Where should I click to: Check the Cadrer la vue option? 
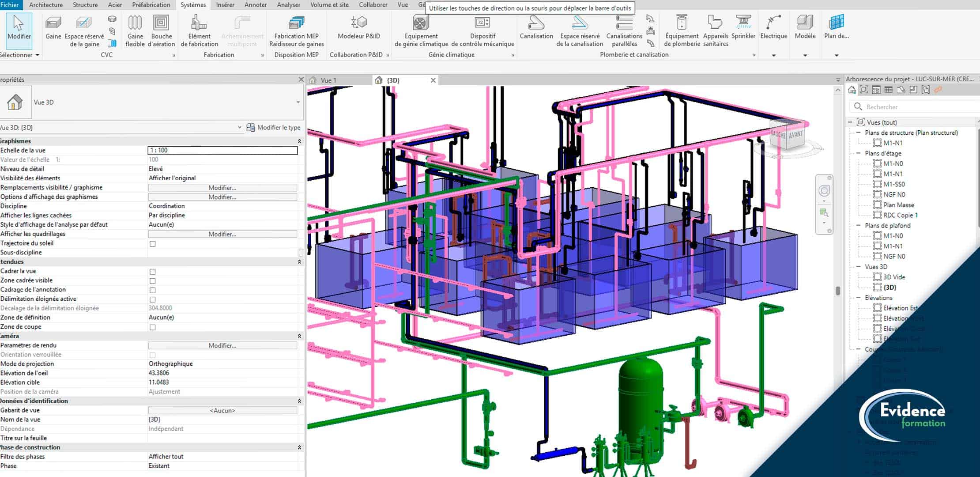pyautogui.click(x=152, y=271)
